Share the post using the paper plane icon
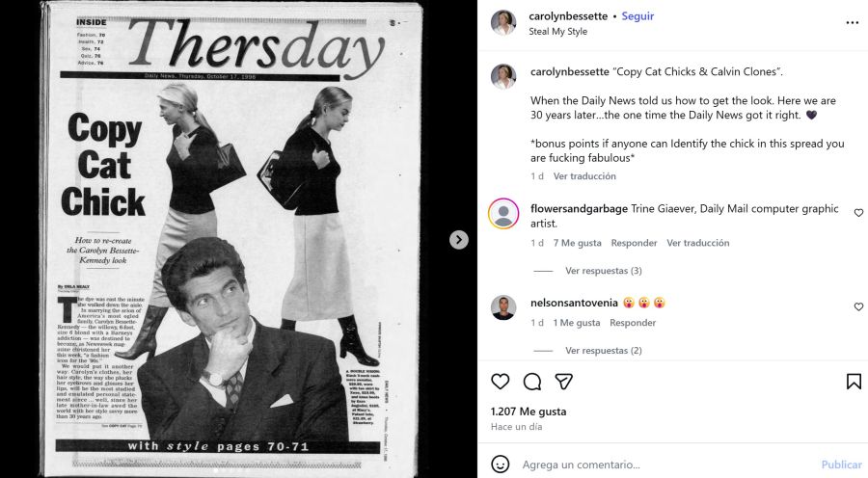The width and height of the screenshot is (868, 478). pyautogui.click(x=563, y=382)
